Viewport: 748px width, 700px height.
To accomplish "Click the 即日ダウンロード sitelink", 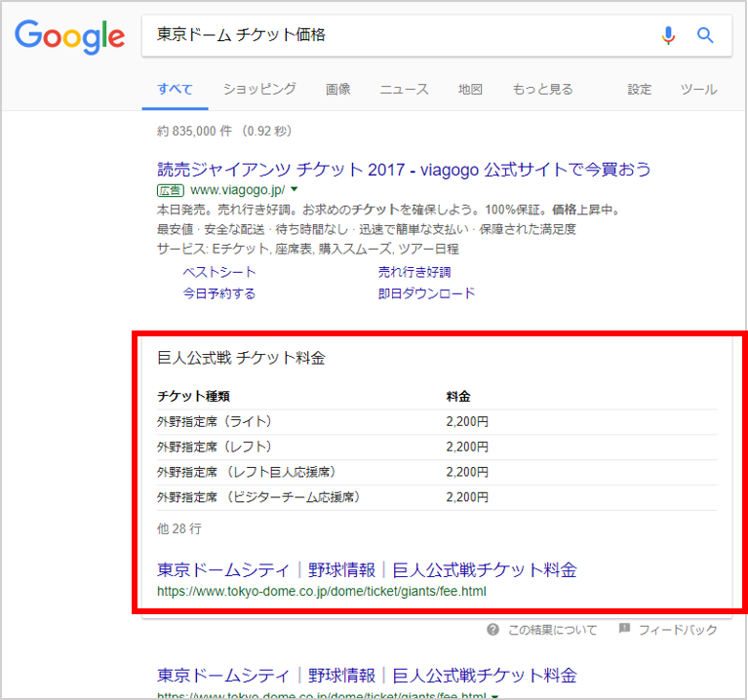I will pos(426,293).
